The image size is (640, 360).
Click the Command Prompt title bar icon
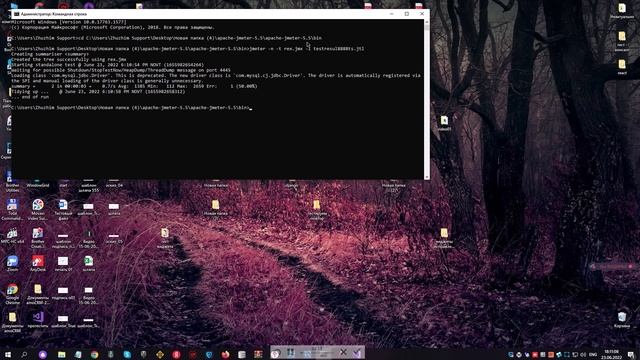point(17,14)
